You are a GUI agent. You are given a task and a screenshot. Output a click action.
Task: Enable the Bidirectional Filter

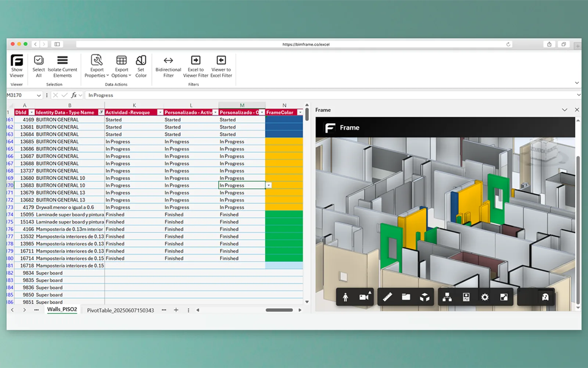[x=168, y=66]
